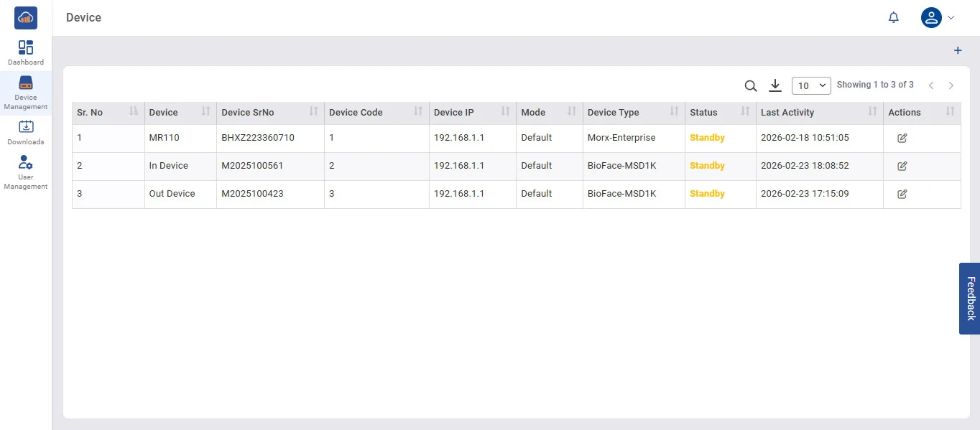980x430 pixels.
Task: Edit the MR110 device row
Action: pyautogui.click(x=902, y=138)
